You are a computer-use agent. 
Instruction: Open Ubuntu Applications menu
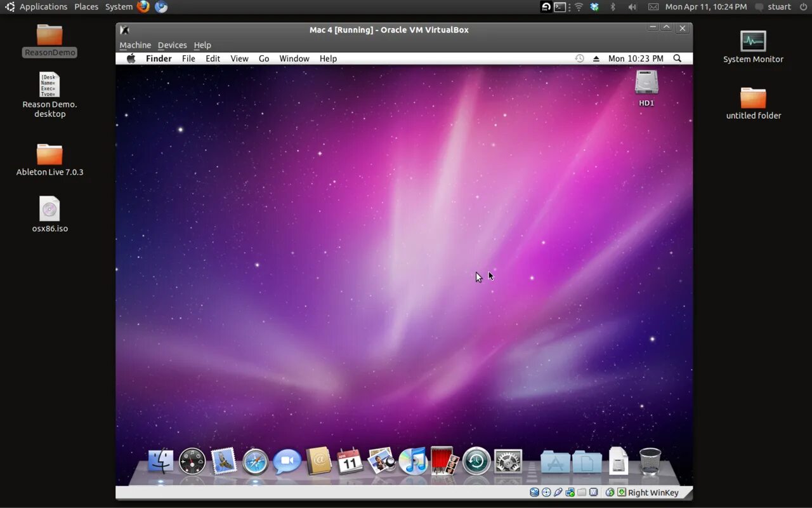[43, 6]
